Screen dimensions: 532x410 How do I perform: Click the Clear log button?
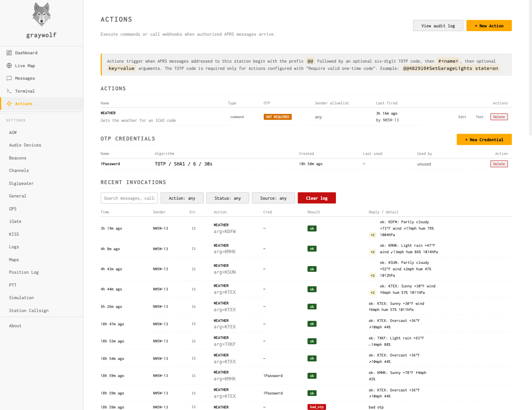[317, 198]
